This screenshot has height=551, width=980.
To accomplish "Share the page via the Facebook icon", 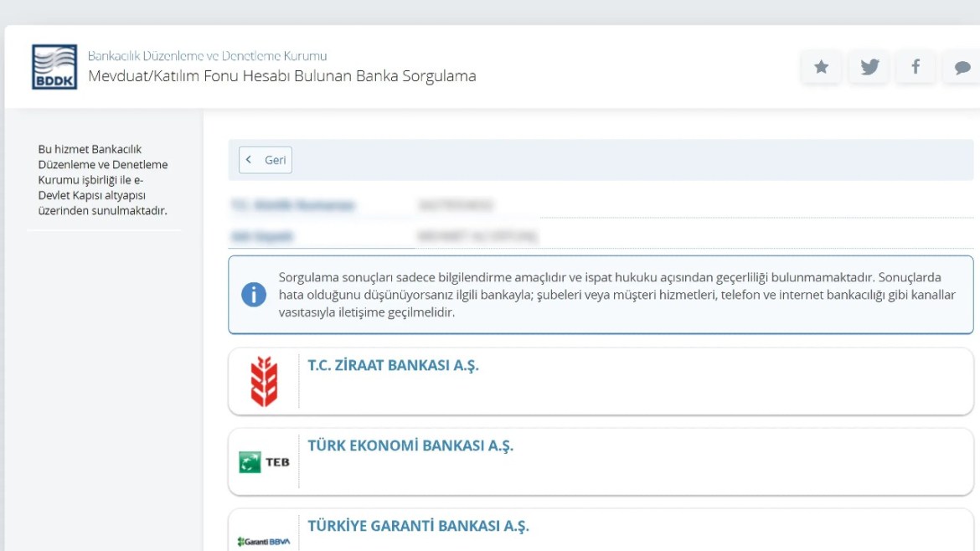I will coord(916,67).
